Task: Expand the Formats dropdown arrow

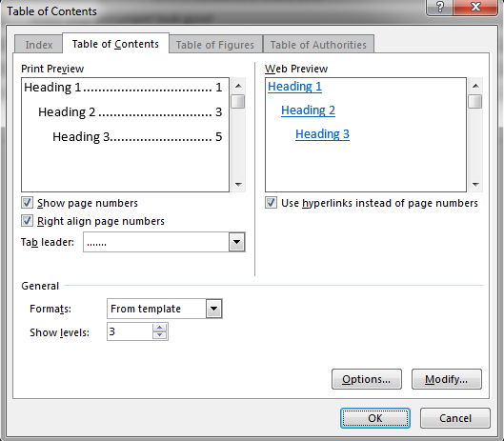Action: 213,309
